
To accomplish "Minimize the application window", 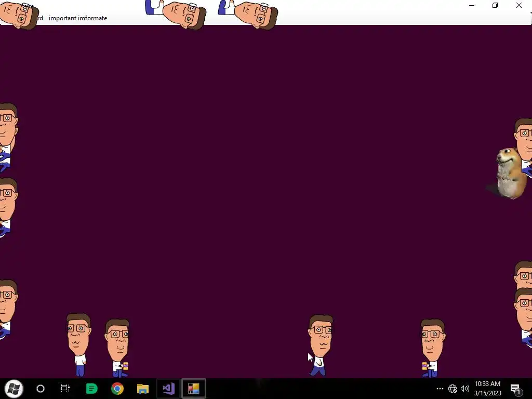I will 472,5.
